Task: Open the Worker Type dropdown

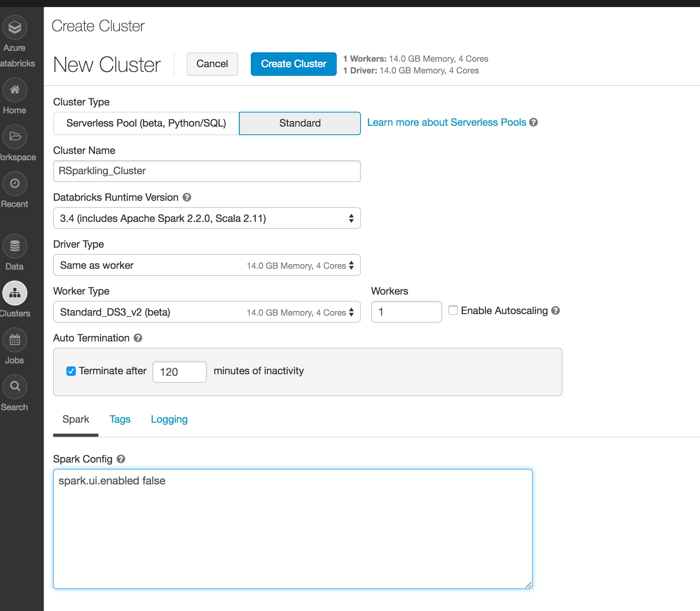Action: pyautogui.click(x=207, y=312)
